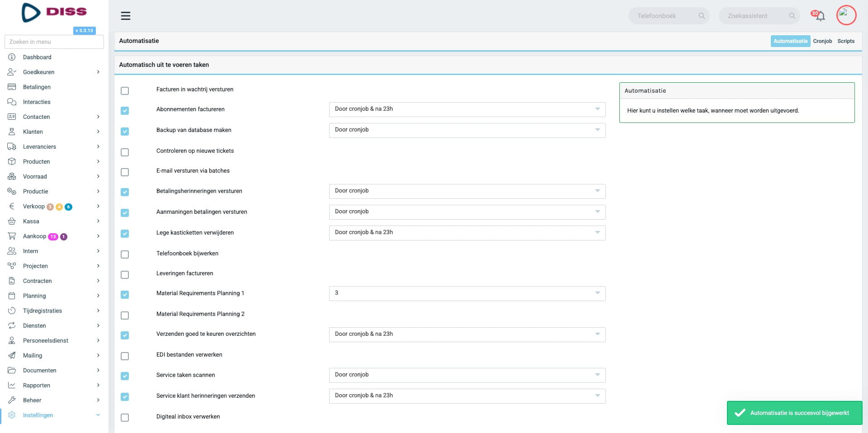Focus the Telefoonboek search field

pos(669,16)
